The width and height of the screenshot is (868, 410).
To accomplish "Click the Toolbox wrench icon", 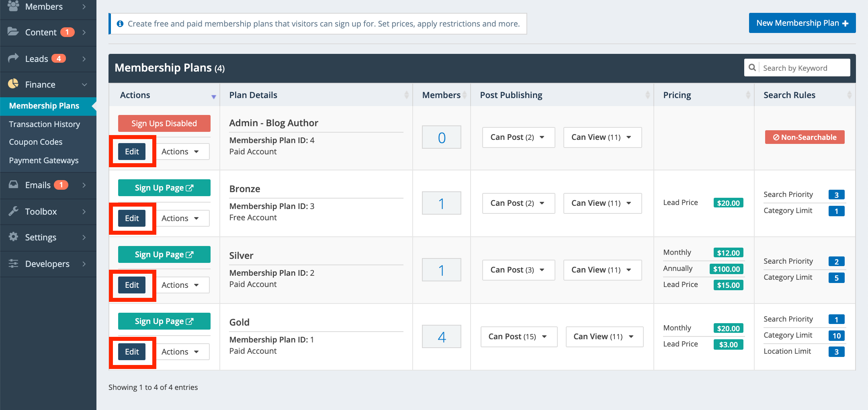I will [12, 211].
